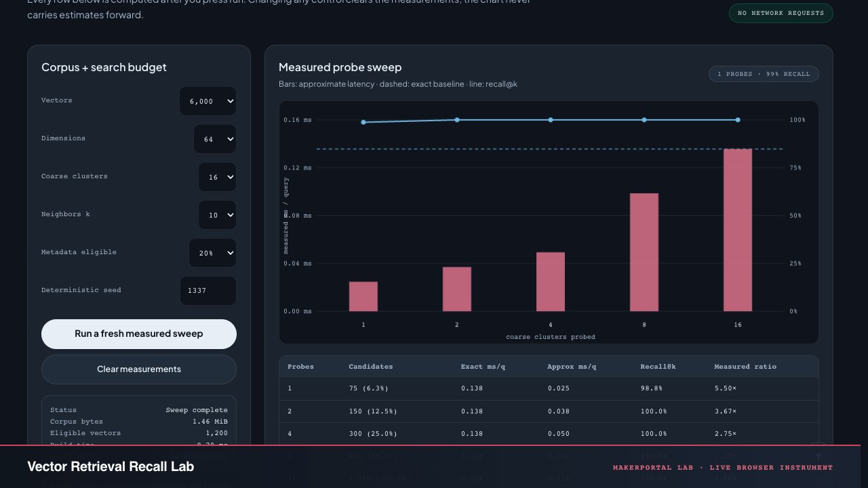868x488 pixels.
Task: Click the 'Corpus + search budget' heading
Action: tap(104, 68)
